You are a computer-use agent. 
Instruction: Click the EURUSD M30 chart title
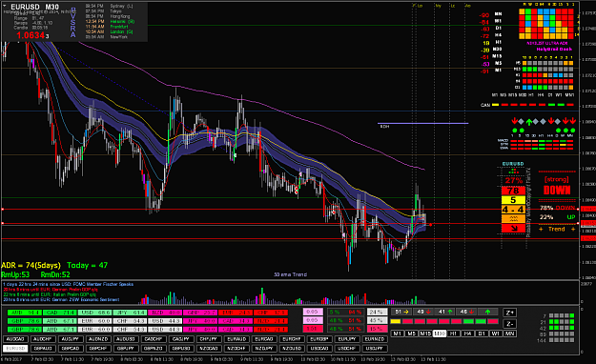[x=34, y=7]
